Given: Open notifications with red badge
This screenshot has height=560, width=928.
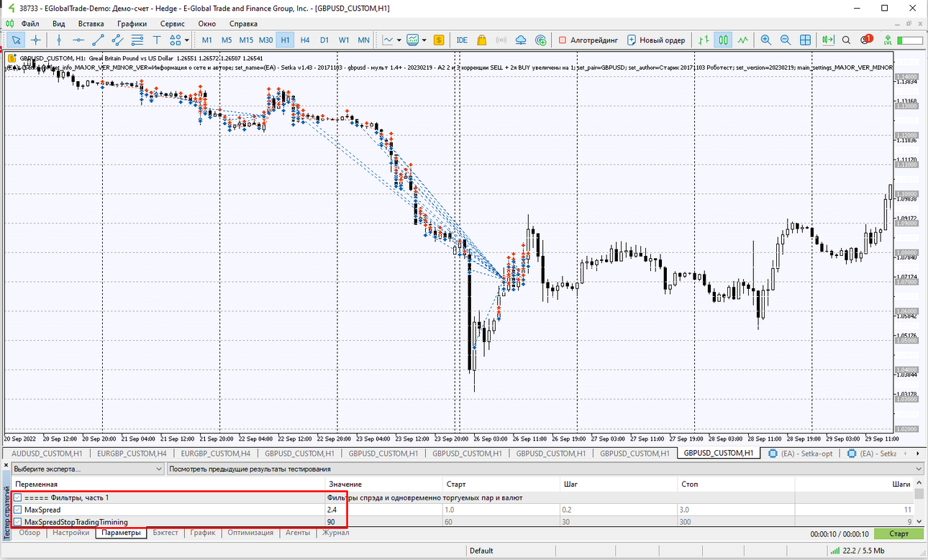Looking at the screenshot, I should pyautogui.click(x=866, y=40).
